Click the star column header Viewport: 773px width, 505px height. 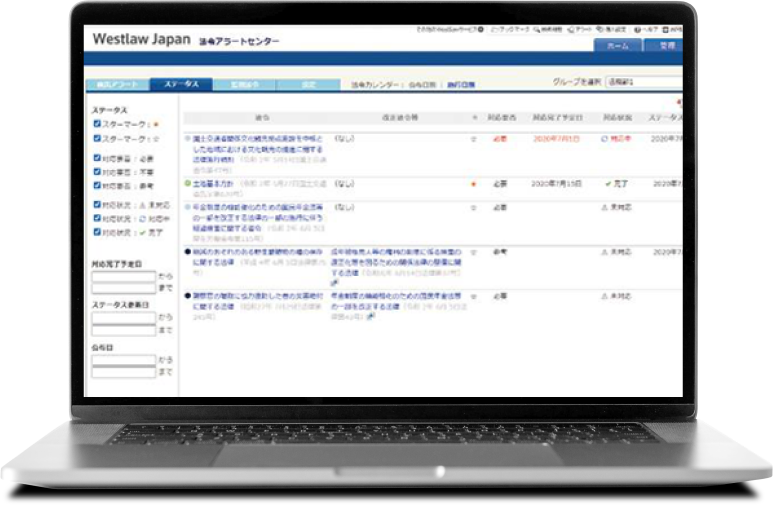click(474, 118)
